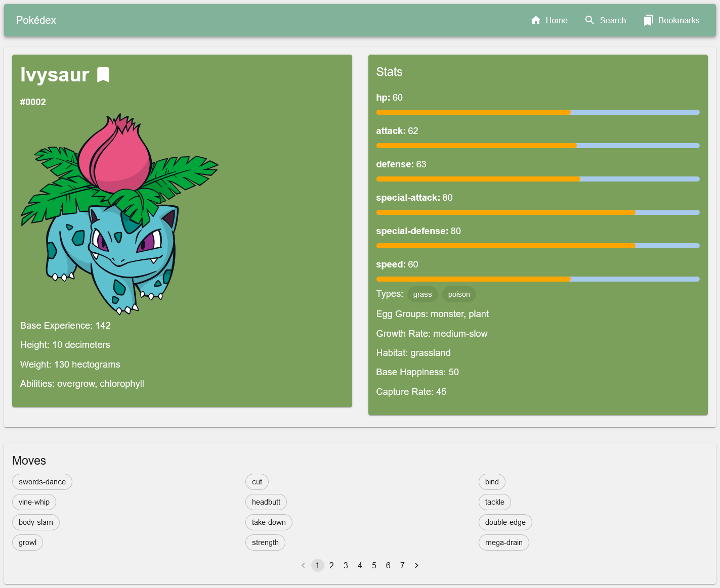Click the special-attack: 80 label
Screen dimensions: 720x588
coord(414,198)
